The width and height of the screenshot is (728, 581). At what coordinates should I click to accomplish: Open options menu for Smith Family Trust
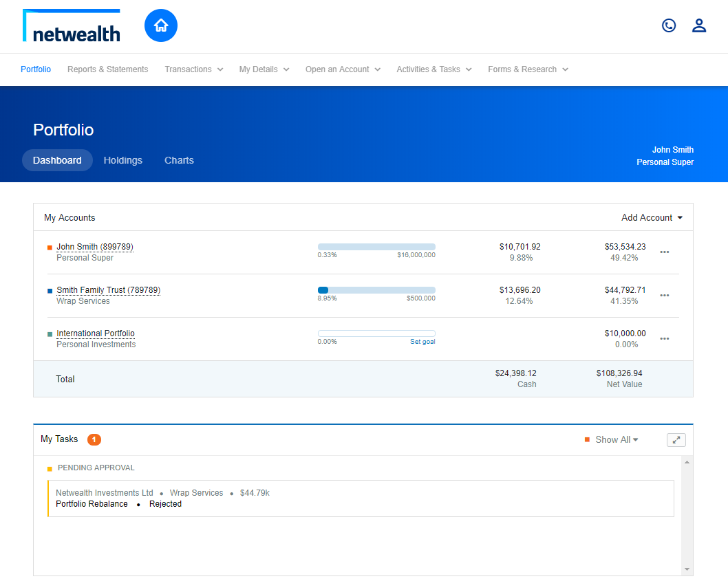[665, 295]
